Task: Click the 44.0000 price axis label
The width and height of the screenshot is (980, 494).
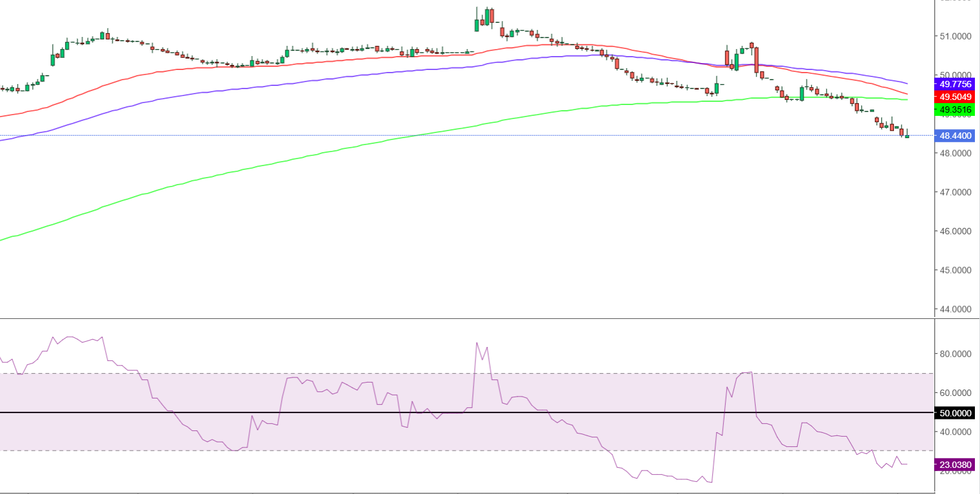Action: pyautogui.click(x=956, y=309)
